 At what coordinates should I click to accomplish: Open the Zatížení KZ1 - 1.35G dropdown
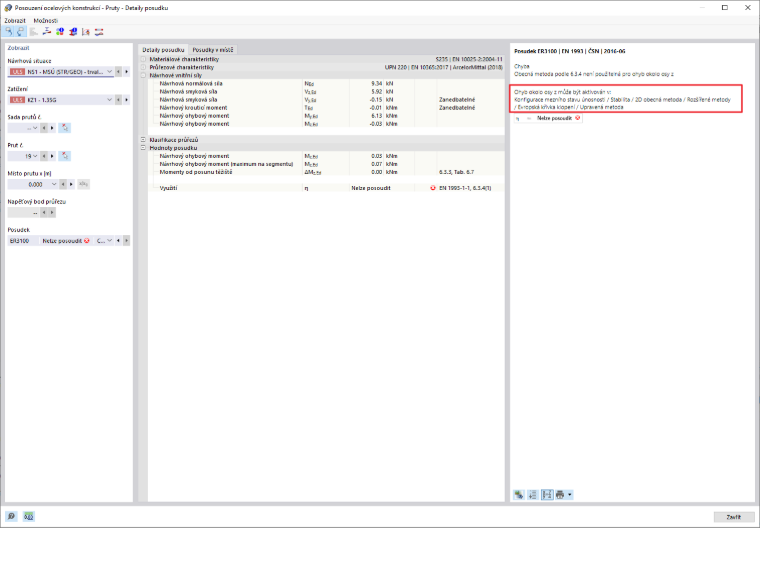(110, 100)
